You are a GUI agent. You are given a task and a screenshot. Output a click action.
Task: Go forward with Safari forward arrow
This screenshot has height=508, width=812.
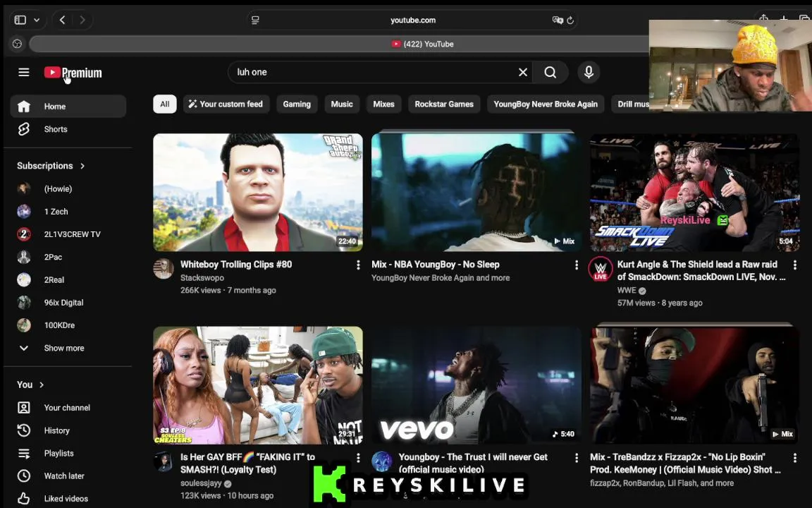click(82, 20)
